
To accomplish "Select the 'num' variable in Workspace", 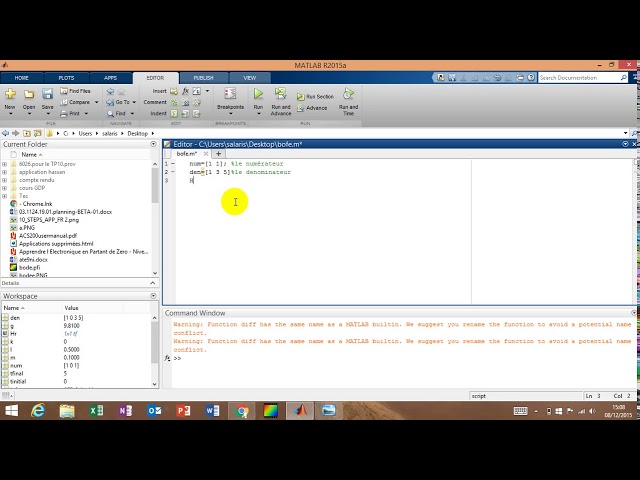I will tap(16, 365).
